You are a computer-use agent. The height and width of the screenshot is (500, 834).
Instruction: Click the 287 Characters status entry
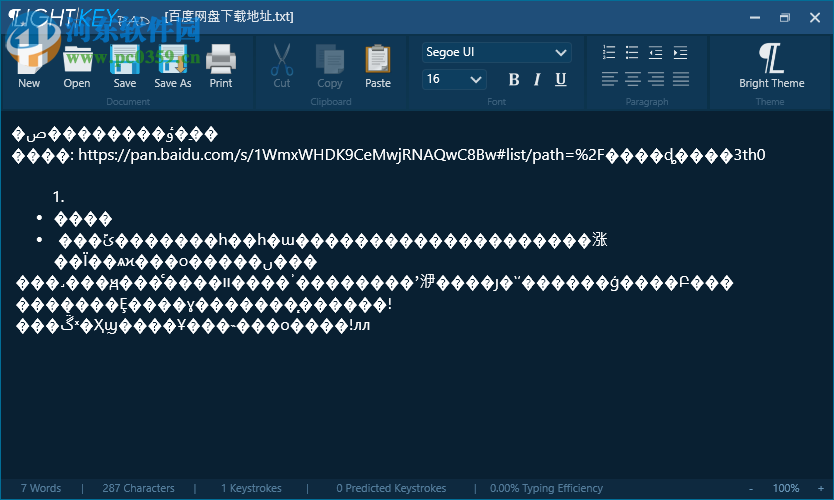[138, 488]
